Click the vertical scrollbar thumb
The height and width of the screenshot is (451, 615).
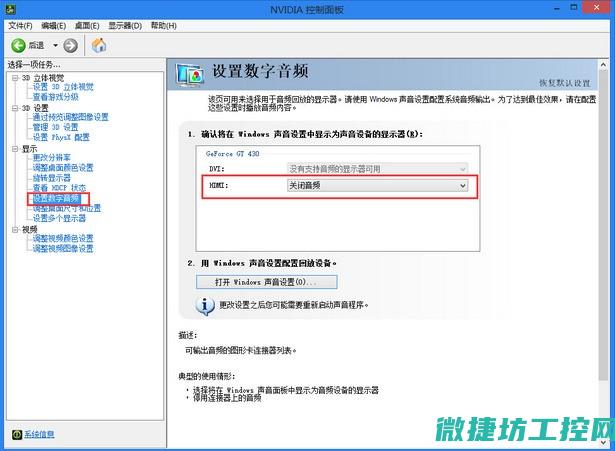(x=603, y=226)
